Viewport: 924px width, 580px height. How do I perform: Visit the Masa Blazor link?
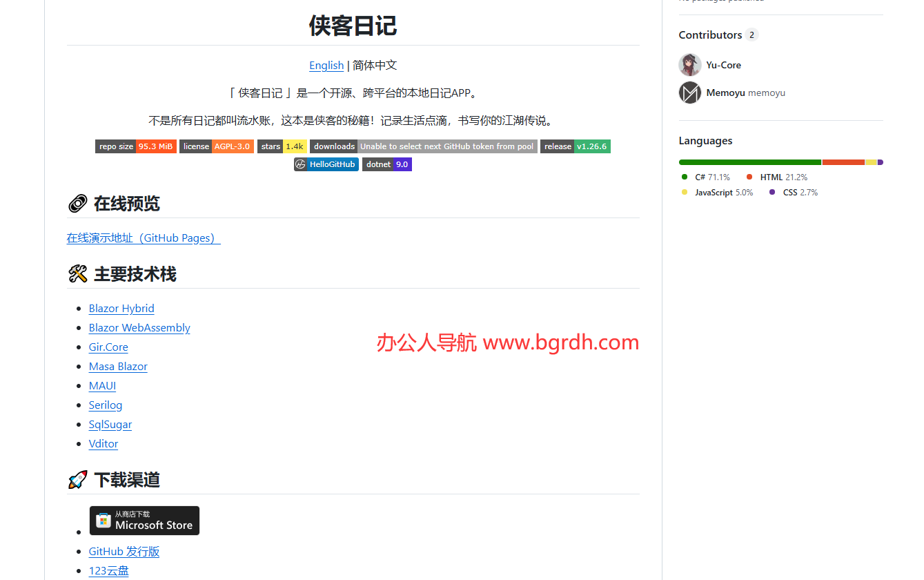pyautogui.click(x=118, y=367)
